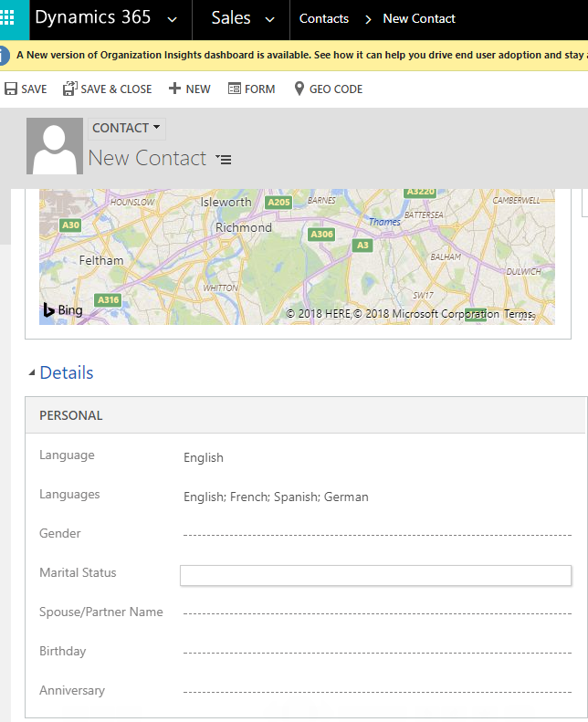Viewport: 588px width, 722px height.
Task: Click the Birthday field
Action: point(375,653)
